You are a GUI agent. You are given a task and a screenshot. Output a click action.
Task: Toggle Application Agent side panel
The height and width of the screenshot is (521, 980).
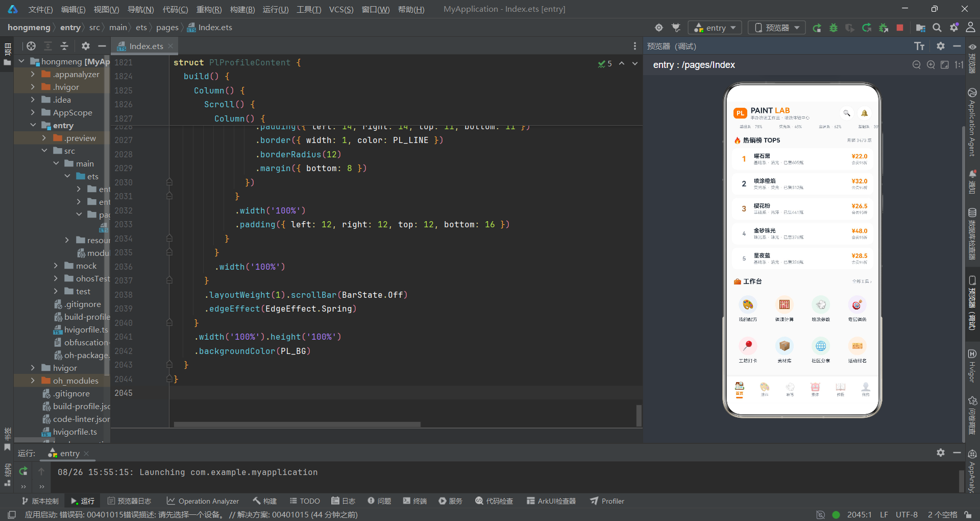pos(972,123)
